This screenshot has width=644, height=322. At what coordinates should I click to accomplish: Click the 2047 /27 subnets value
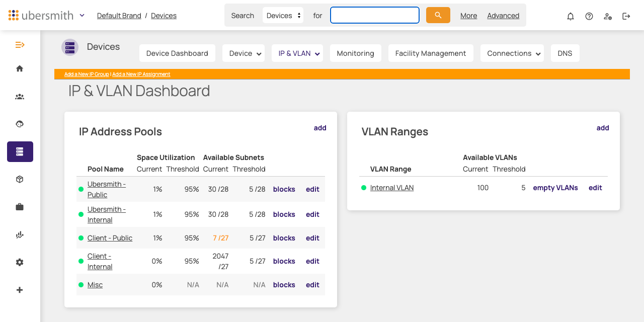click(221, 261)
